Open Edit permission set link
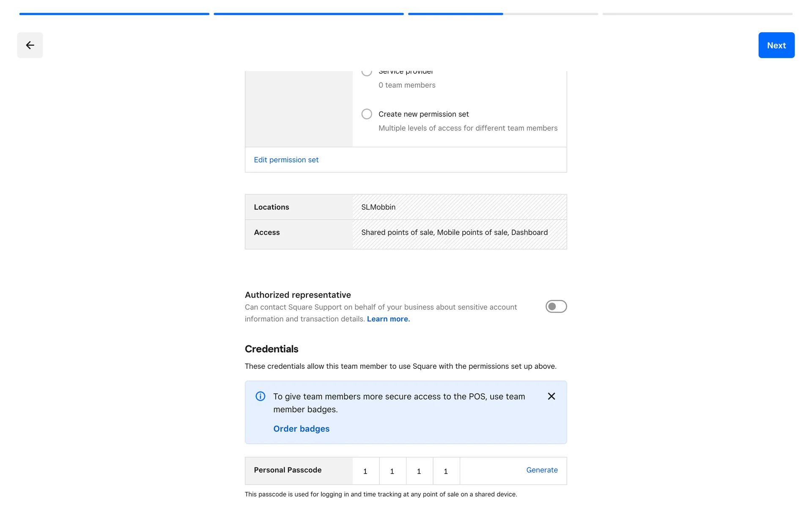 tap(286, 160)
